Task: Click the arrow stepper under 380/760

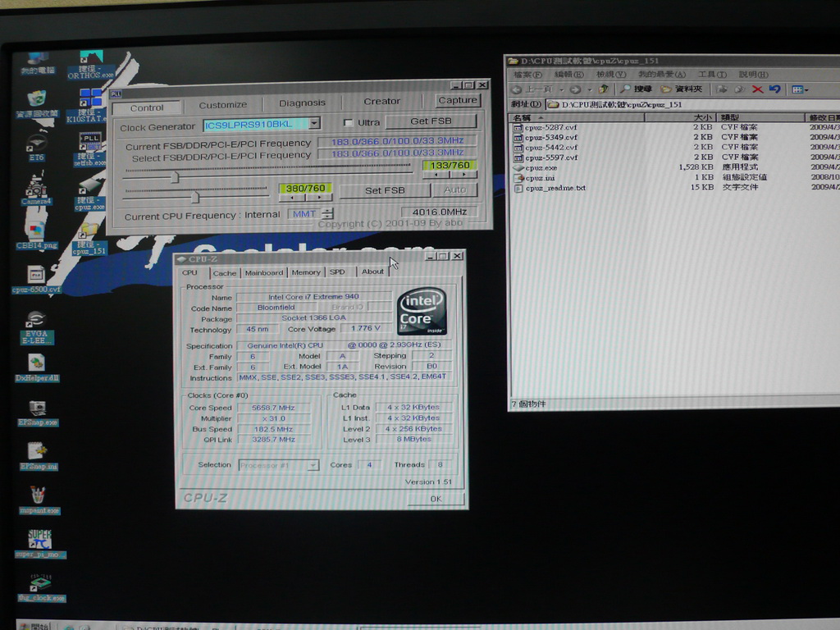Action: (x=305, y=198)
